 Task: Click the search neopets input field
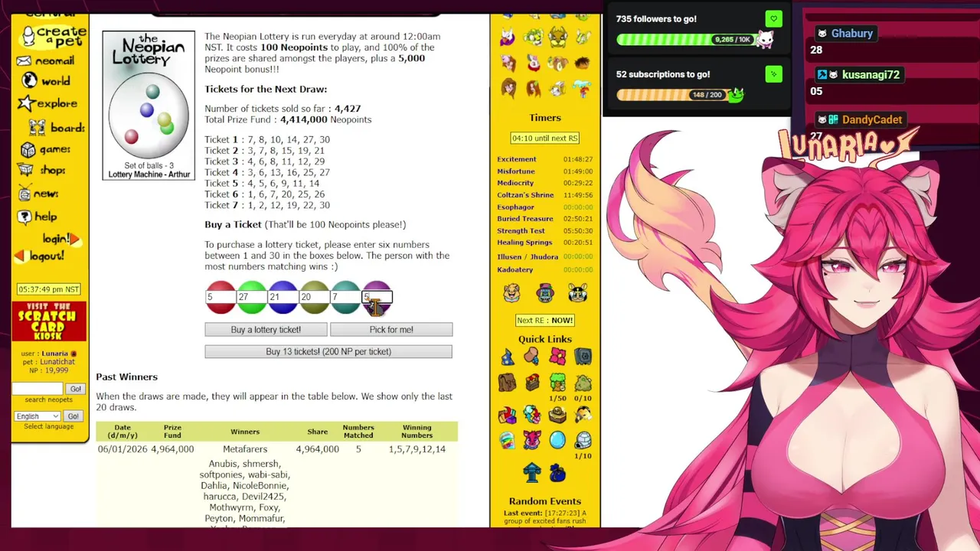[39, 389]
